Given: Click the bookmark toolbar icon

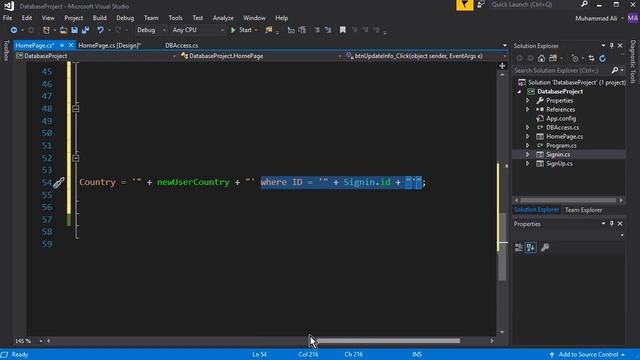Looking at the screenshot, I should pyautogui.click(x=342, y=30).
